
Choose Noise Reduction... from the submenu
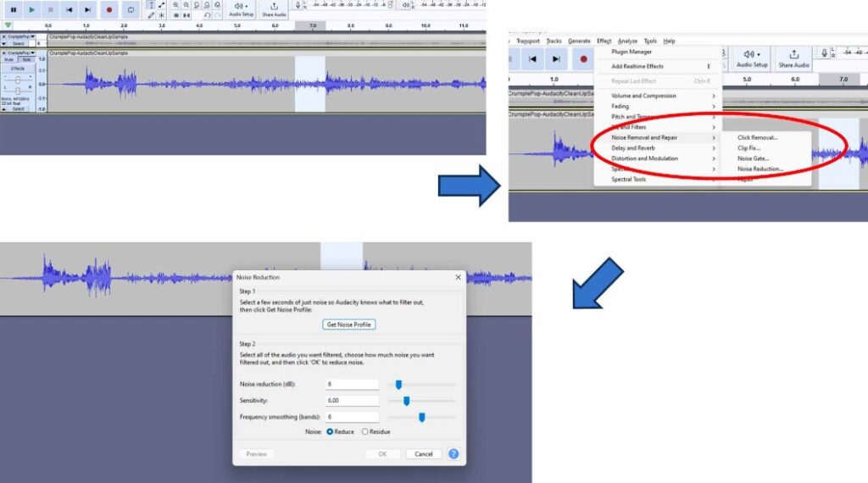pos(759,169)
